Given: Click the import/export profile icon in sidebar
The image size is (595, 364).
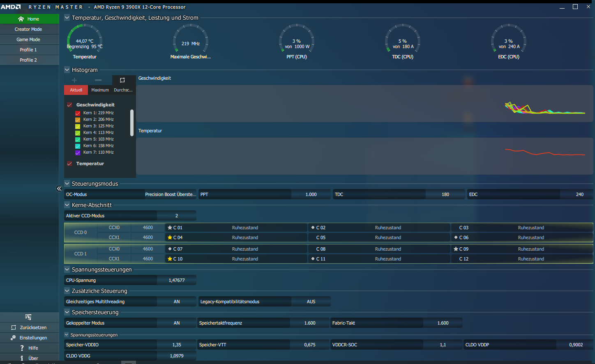Looking at the screenshot, I should coord(28,317).
